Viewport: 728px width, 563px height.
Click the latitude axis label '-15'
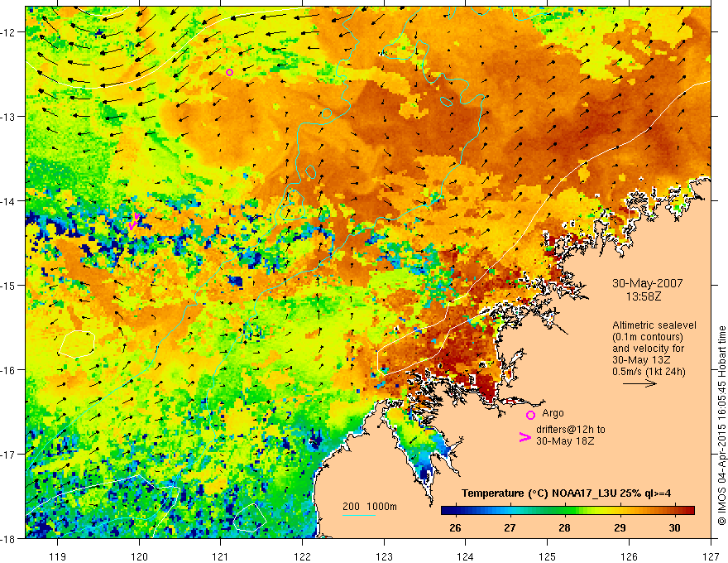[x=8, y=285]
